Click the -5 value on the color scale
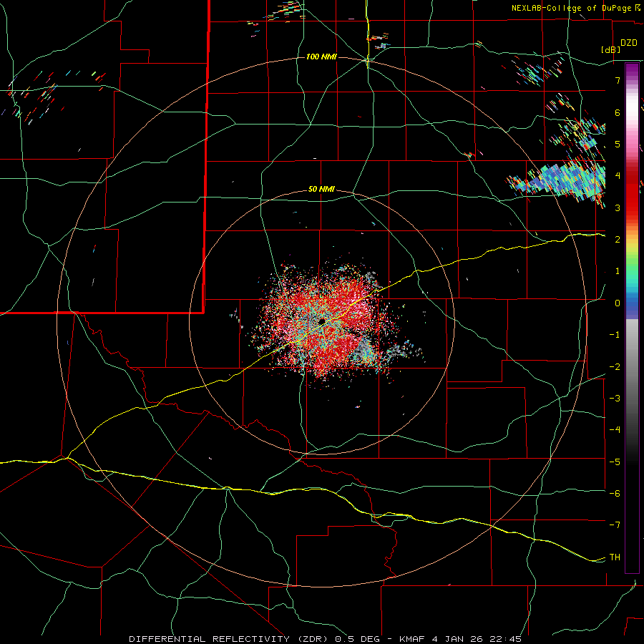Viewport: 644px width, 644px height. click(x=615, y=462)
